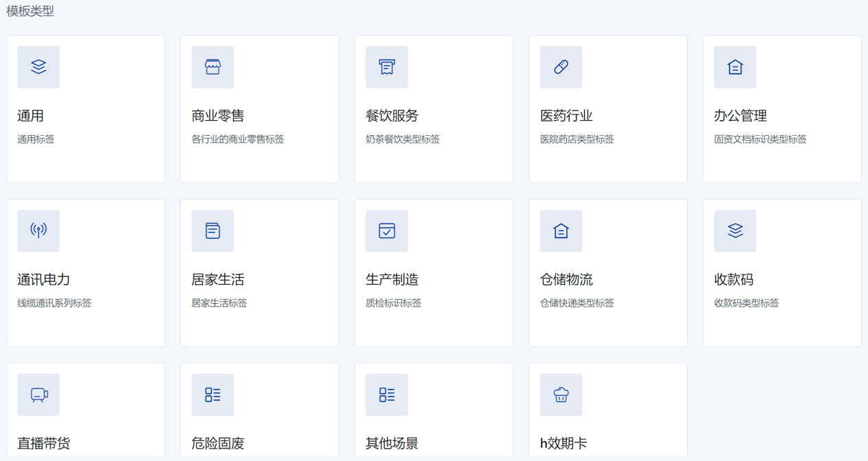The height and width of the screenshot is (461, 868).
Task: Click the 收款码类型标签 description text
Action: (x=745, y=302)
